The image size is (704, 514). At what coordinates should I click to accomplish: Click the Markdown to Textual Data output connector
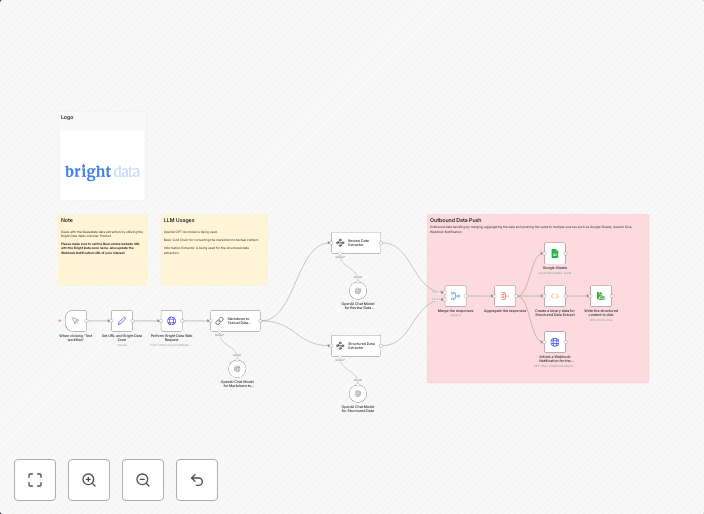(260, 321)
